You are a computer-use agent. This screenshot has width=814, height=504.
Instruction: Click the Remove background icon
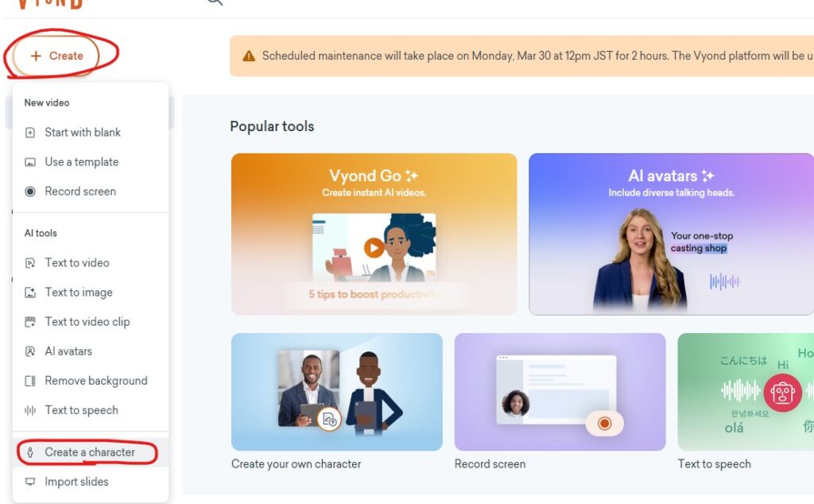(x=30, y=381)
